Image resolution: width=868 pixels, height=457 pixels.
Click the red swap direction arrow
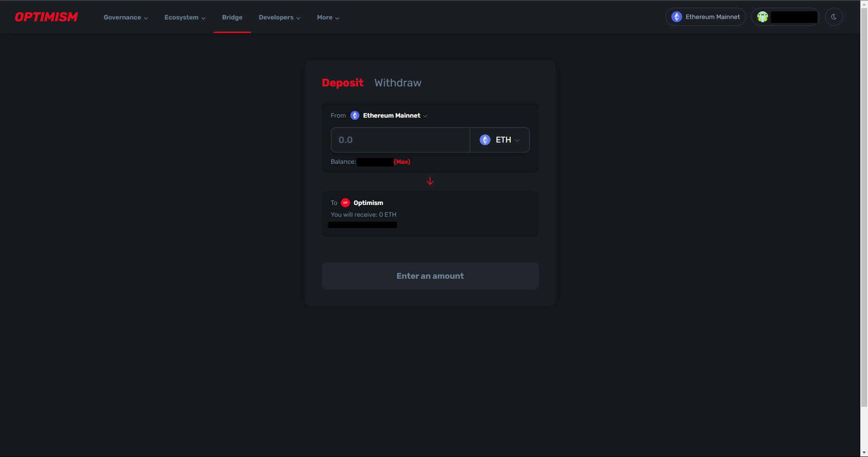click(430, 181)
